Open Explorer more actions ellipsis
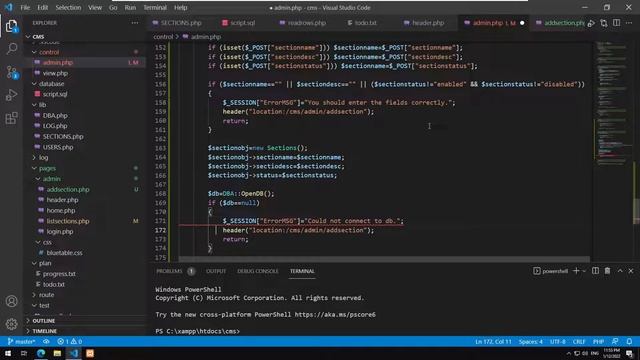Viewport: 640px width, 360px height. point(135,23)
